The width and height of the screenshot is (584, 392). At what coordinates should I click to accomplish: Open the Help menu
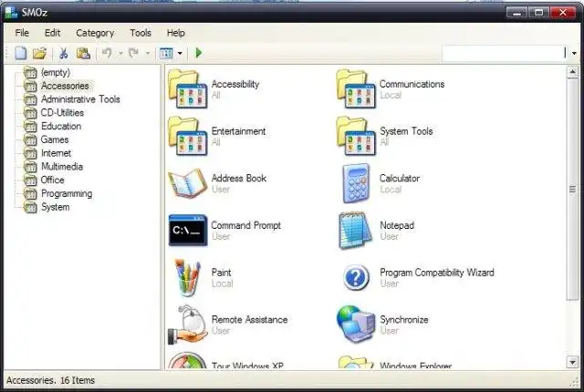(176, 33)
